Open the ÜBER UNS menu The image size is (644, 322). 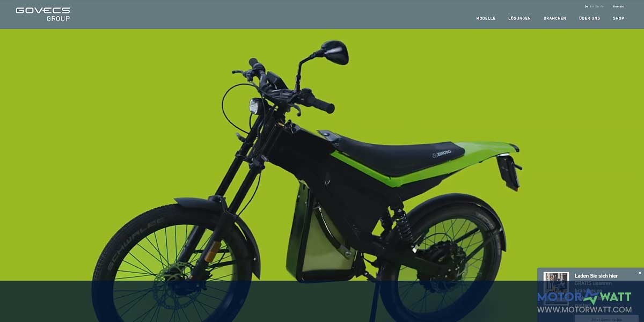(589, 18)
